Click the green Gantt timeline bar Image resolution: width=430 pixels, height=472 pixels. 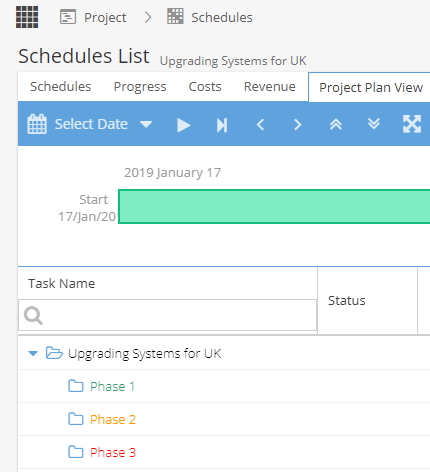274,206
